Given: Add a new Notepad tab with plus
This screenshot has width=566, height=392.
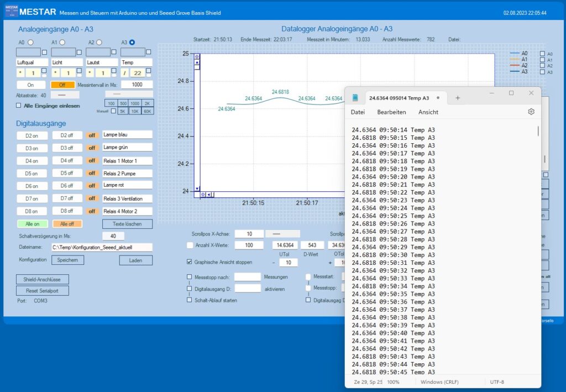Looking at the screenshot, I should [458, 98].
